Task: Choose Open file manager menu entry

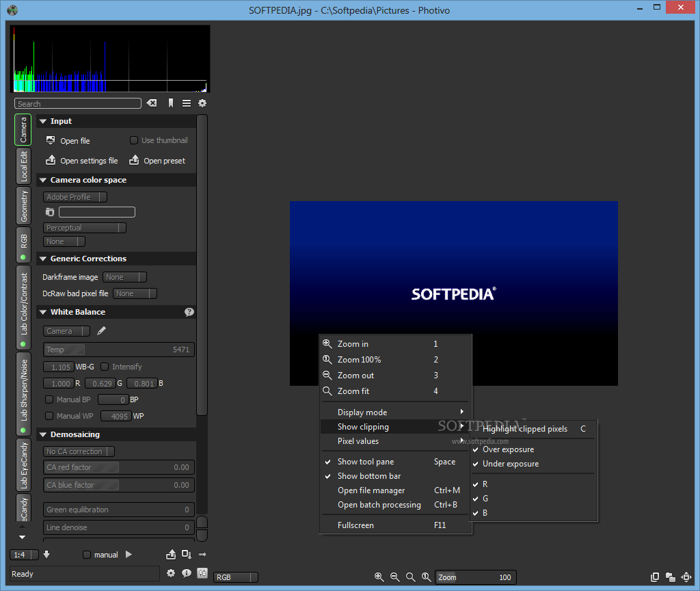Action: click(x=396, y=490)
